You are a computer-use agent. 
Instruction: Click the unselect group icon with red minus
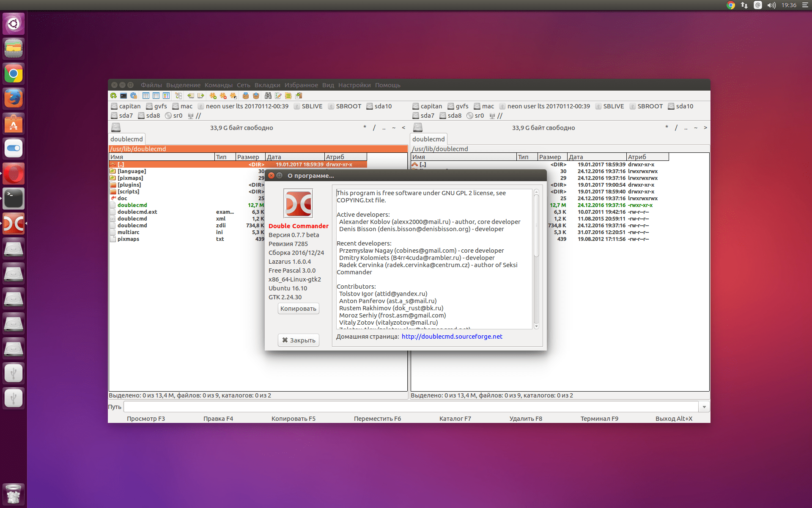(223, 96)
